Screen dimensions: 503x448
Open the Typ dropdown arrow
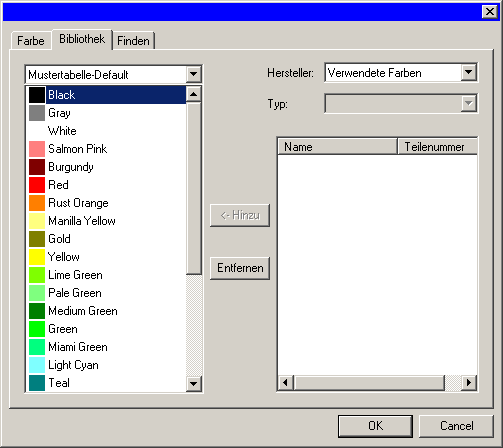[x=468, y=103]
